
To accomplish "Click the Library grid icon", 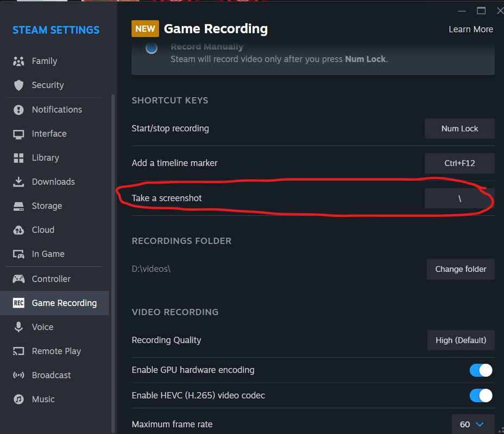I will tap(18, 158).
